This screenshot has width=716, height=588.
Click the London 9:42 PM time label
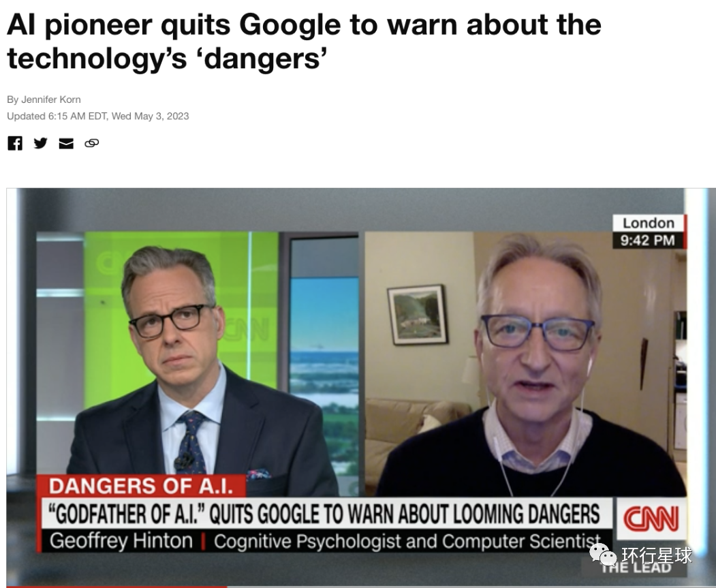tap(649, 232)
